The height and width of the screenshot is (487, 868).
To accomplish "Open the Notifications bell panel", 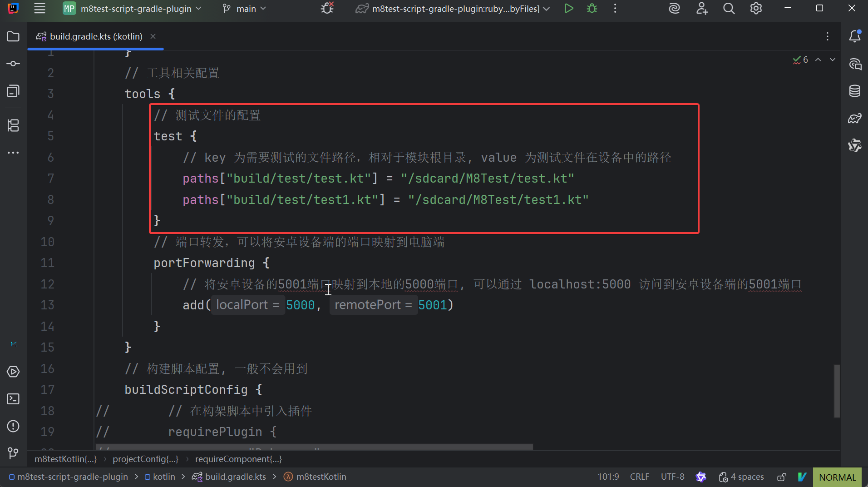I will tap(855, 36).
